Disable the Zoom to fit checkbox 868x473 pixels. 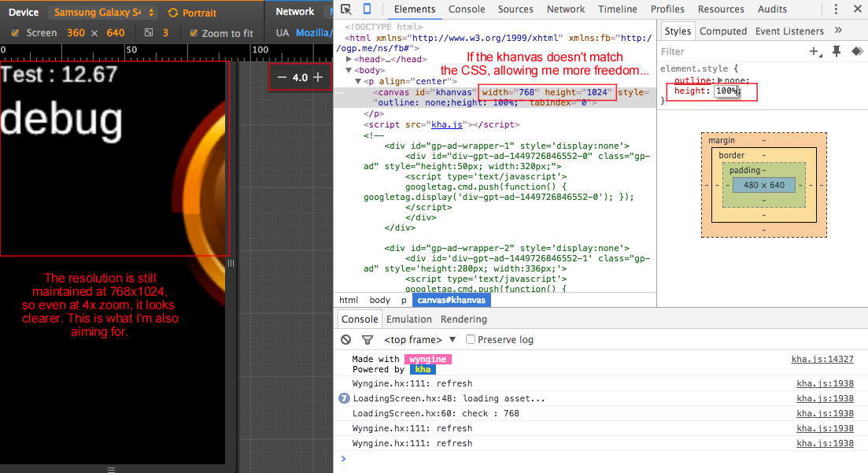click(x=194, y=33)
